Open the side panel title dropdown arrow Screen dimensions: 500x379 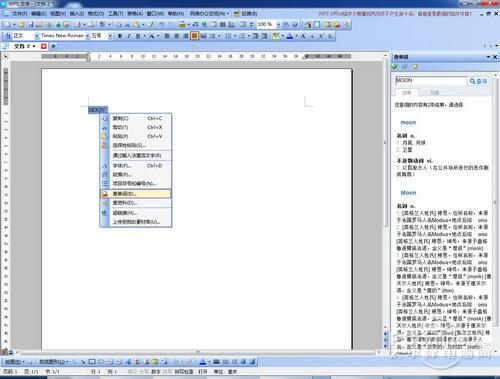click(488, 57)
